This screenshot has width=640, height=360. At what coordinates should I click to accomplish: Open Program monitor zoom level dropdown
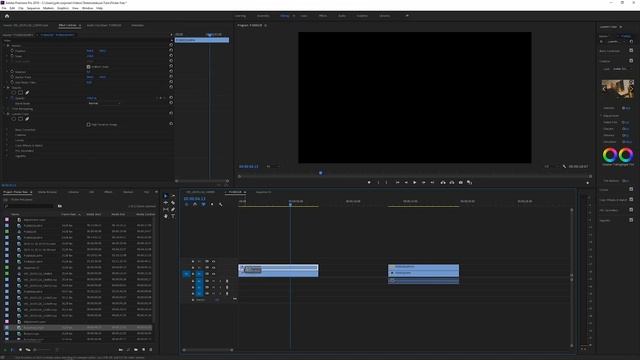point(273,167)
